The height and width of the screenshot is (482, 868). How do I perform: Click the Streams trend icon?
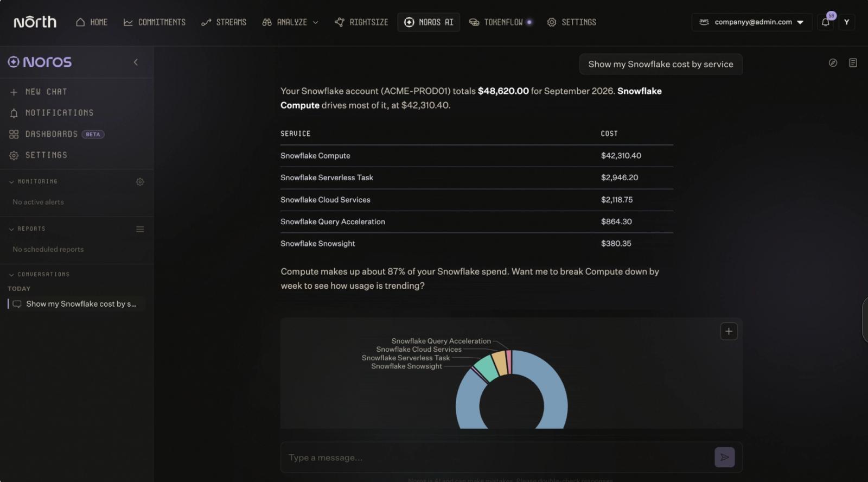206,22
